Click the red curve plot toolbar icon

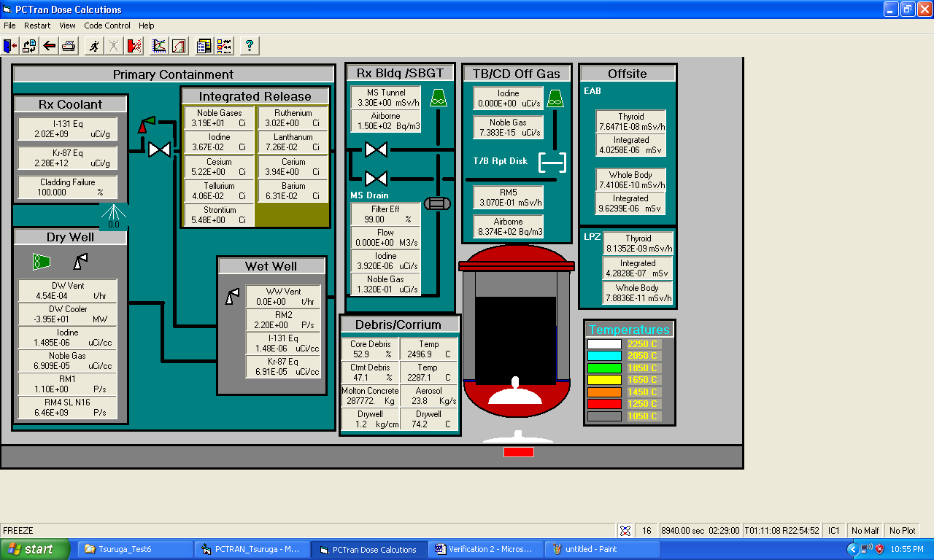(179, 46)
